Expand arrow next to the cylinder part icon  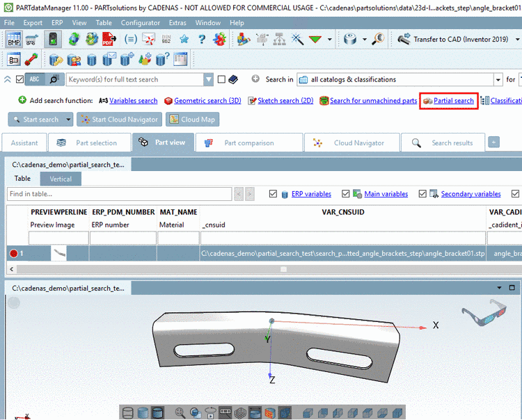pos(365,39)
